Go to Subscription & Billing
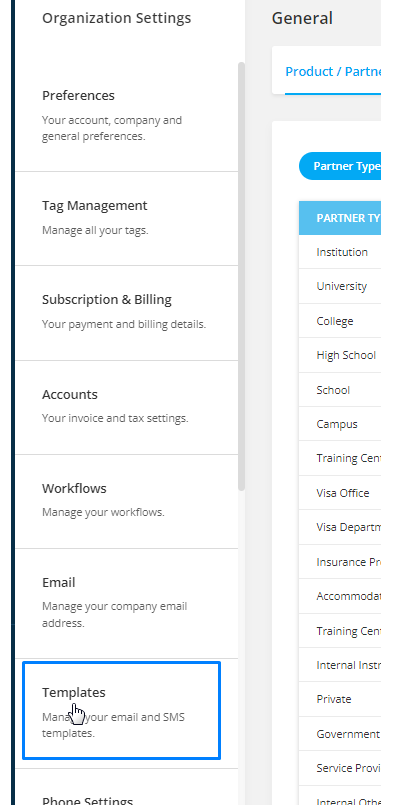 [126, 313]
